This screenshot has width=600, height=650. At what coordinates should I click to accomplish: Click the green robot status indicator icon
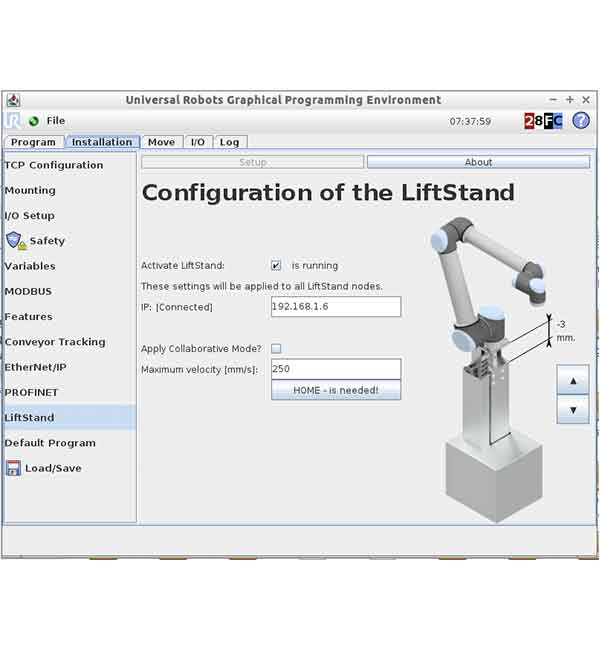[34, 121]
